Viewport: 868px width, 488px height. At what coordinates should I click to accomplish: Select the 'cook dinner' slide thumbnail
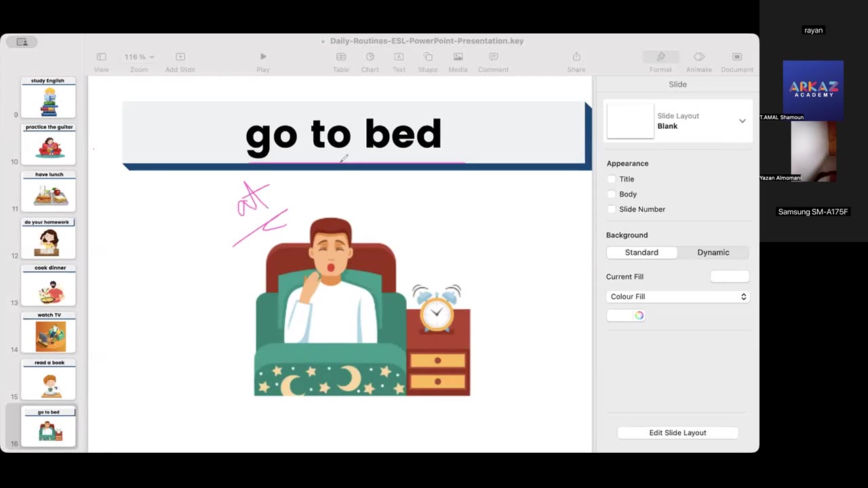tap(48, 285)
